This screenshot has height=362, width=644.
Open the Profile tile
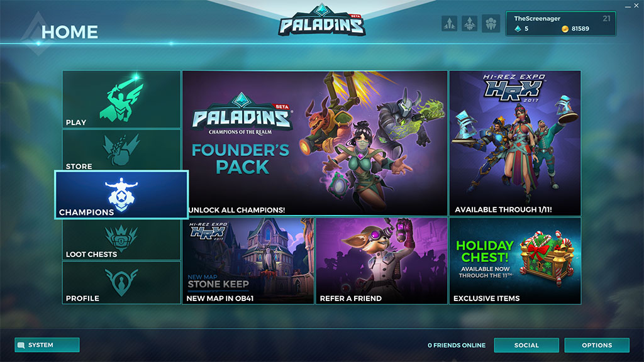click(x=121, y=282)
